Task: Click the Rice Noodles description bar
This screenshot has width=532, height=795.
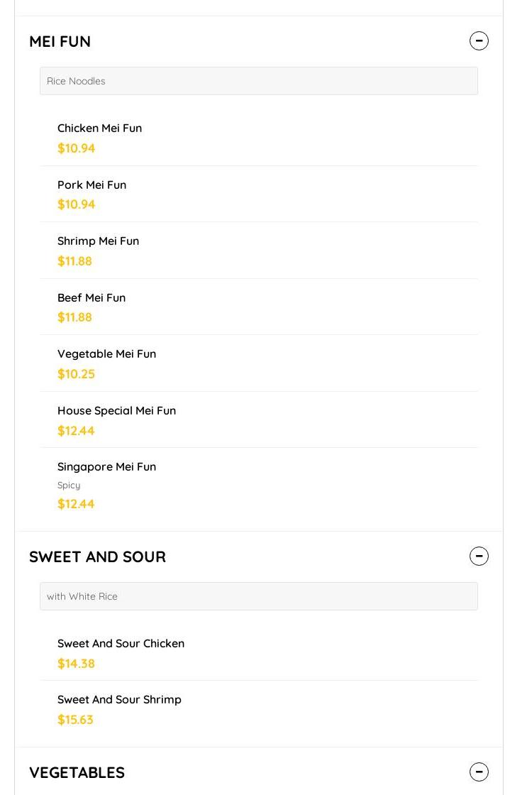Action: [258, 81]
